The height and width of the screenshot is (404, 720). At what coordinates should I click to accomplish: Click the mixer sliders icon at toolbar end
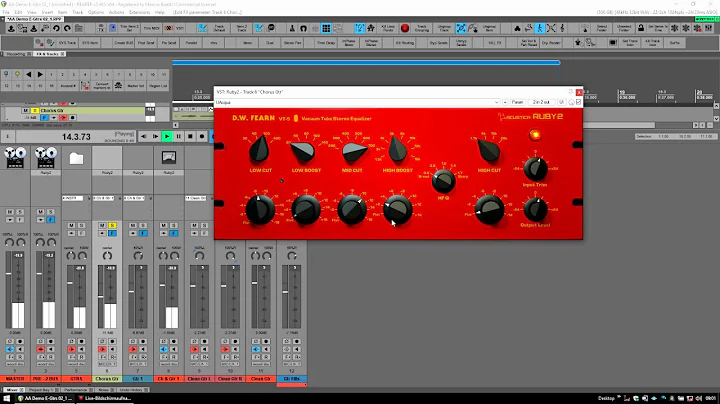[709, 28]
